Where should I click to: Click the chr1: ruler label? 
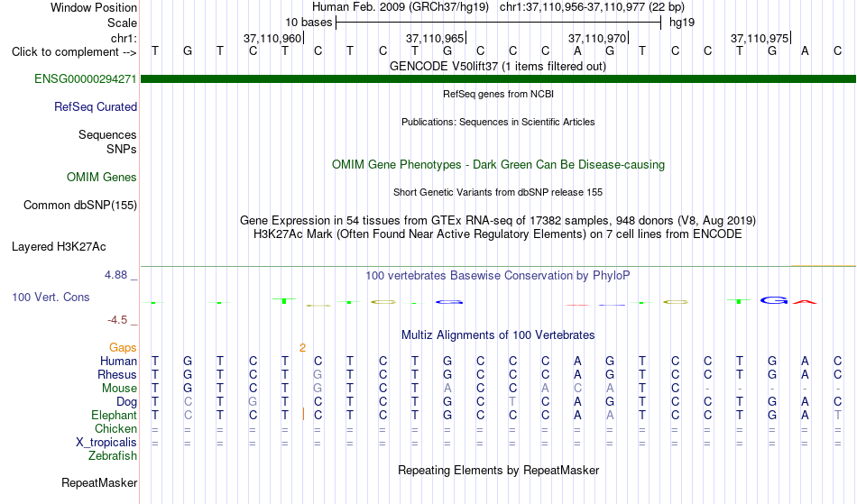[x=124, y=38]
